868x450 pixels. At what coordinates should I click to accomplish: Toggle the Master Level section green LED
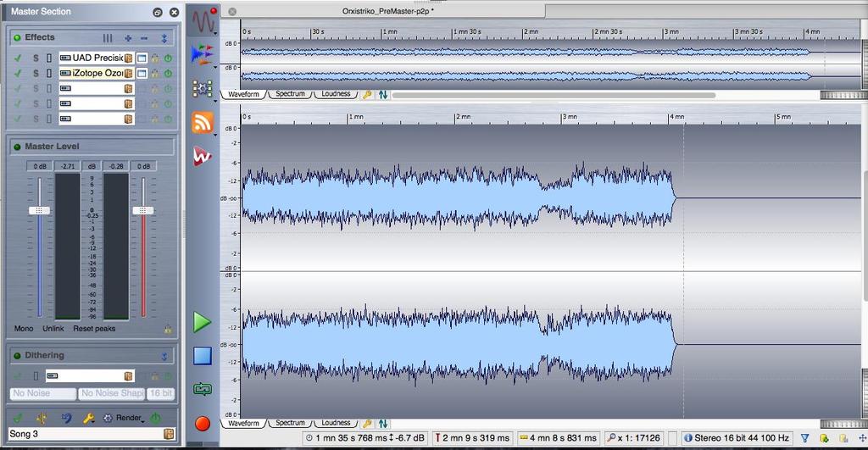pyautogui.click(x=17, y=147)
